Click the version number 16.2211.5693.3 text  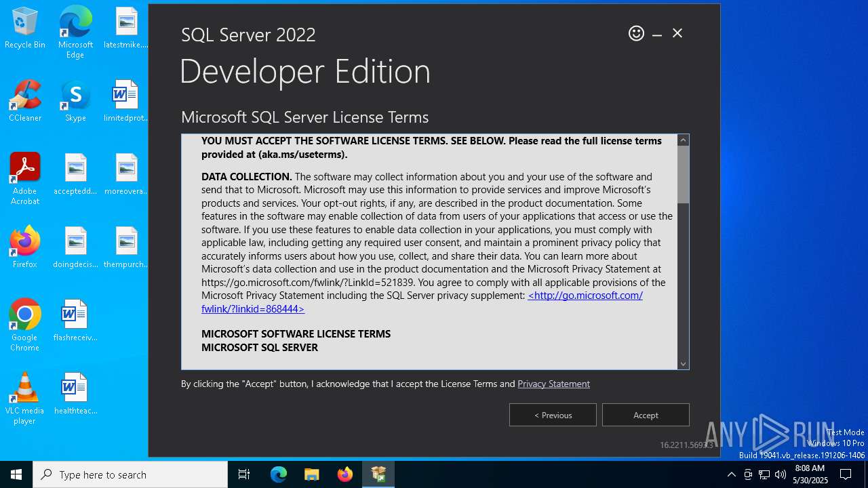(x=686, y=445)
